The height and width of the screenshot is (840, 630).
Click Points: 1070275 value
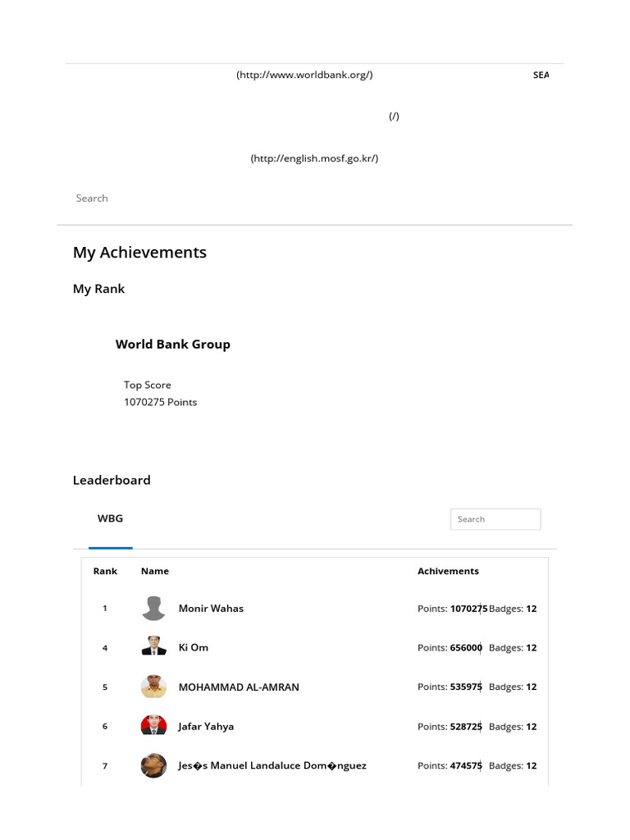point(453,609)
